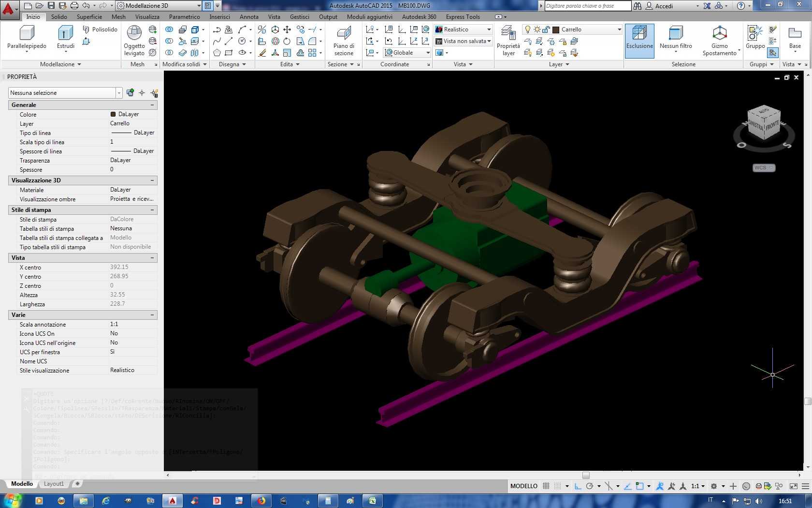Click the Firefox icon in Windows taskbar

pos(261,501)
